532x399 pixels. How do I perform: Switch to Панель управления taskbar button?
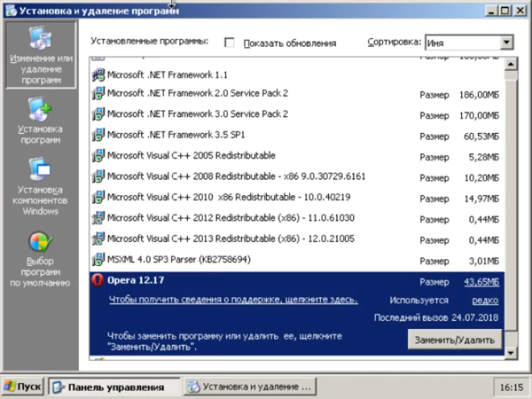tap(114, 387)
